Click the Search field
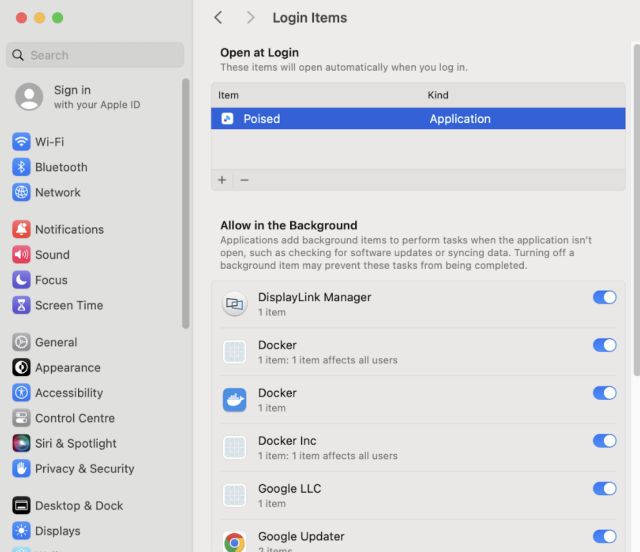This screenshot has width=640, height=552. coord(95,55)
